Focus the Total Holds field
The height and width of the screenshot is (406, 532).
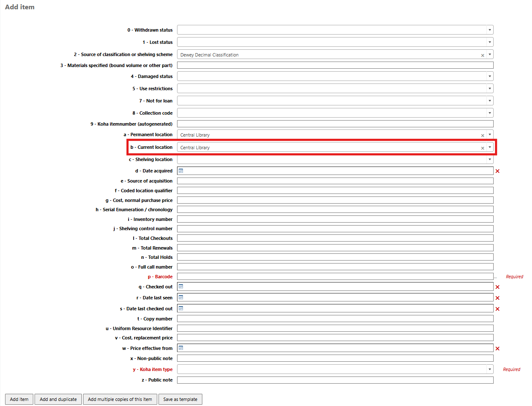335,257
